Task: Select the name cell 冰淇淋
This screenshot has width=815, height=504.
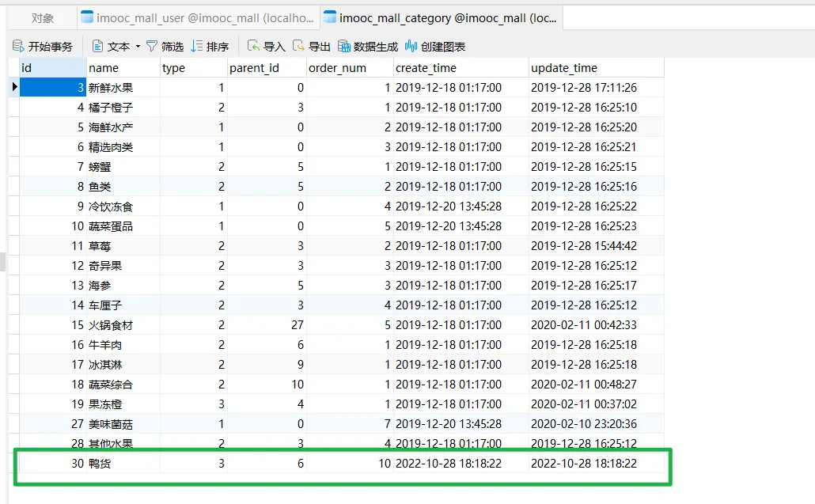Action: click(x=123, y=364)
